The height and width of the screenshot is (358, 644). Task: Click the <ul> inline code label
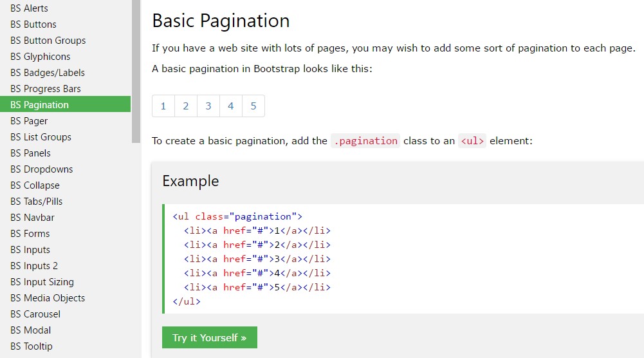click(x=472, y=140)
